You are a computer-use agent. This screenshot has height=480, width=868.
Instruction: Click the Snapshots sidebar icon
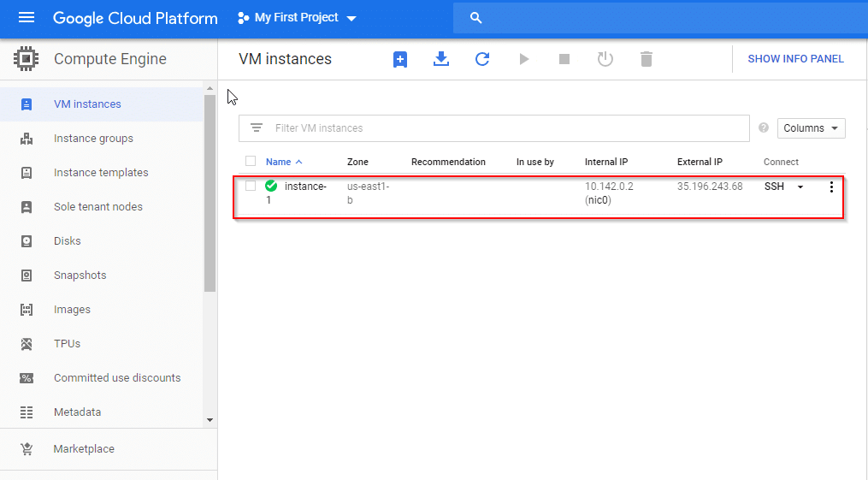pos(26,276)
